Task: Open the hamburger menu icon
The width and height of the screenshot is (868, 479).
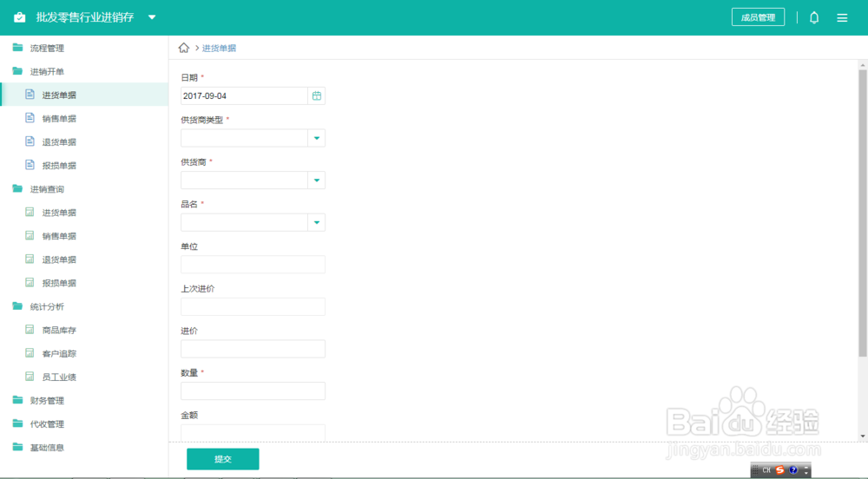Action: point(842,17)
